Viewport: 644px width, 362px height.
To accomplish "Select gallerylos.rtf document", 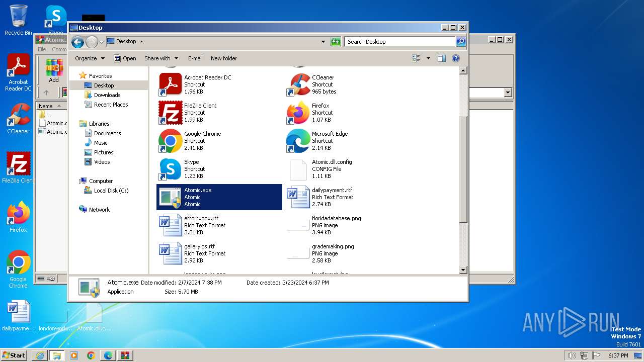I will point(219,253).
